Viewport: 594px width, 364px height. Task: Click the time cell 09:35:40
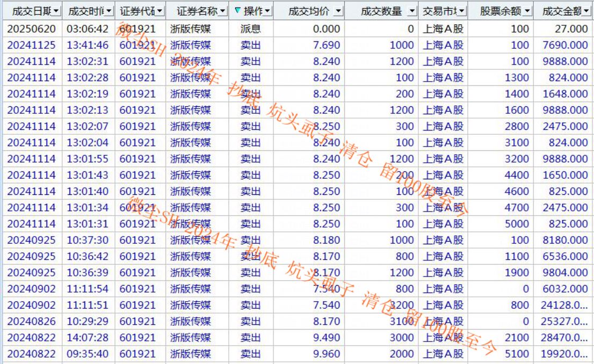coord(88,354)
